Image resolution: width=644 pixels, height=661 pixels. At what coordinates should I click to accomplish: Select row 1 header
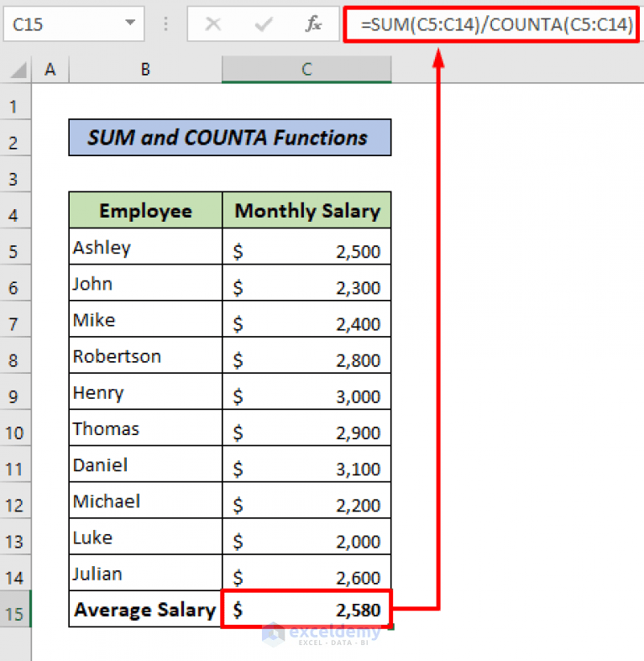pyautogui.click(x=15, y=102)
